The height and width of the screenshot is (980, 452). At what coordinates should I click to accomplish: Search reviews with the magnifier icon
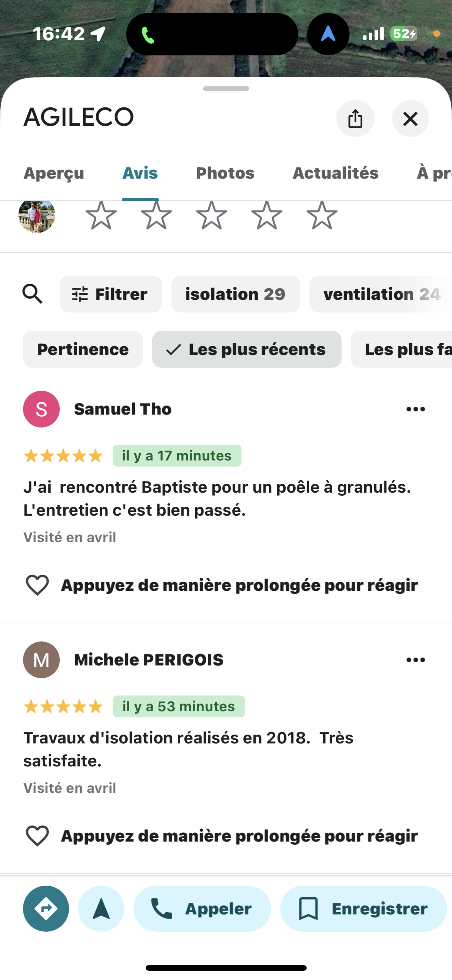point(32,294)
